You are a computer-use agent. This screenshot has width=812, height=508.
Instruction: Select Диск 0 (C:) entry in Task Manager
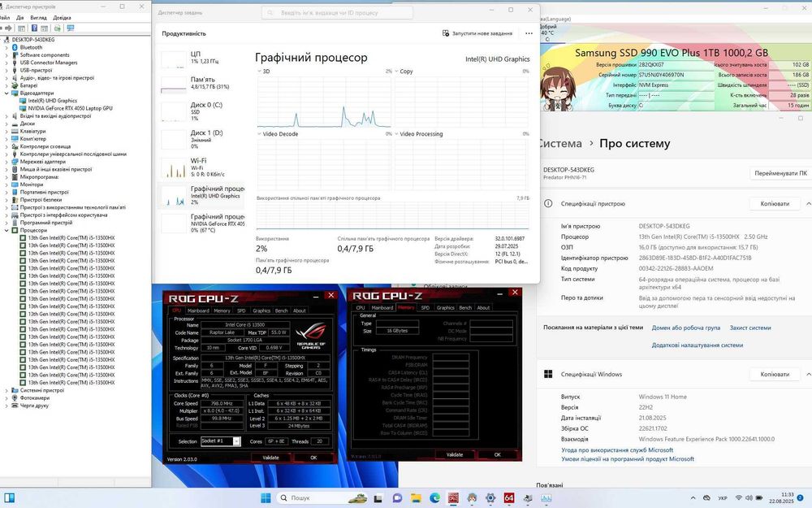coord(201,111)
